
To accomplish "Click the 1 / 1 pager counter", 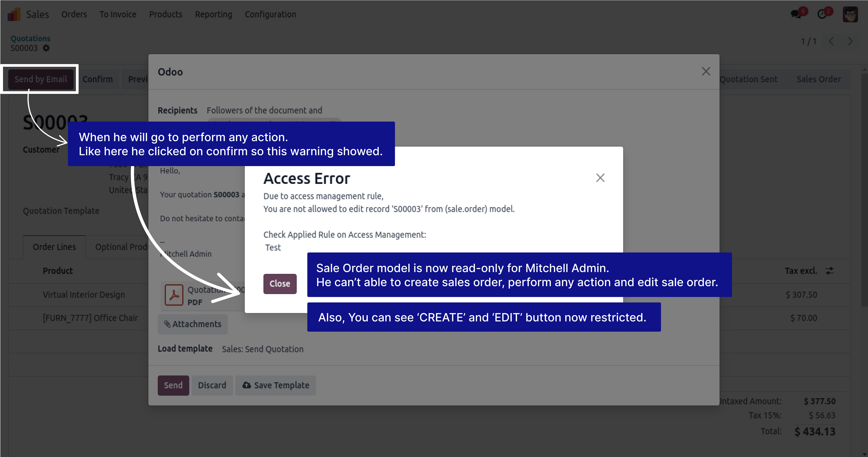I will point(809,41).
